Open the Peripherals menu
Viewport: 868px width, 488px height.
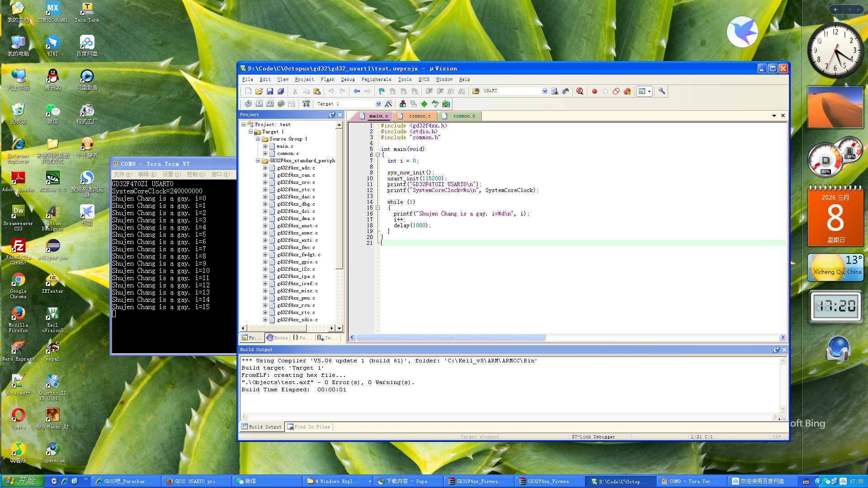click(x=376, y=80)
